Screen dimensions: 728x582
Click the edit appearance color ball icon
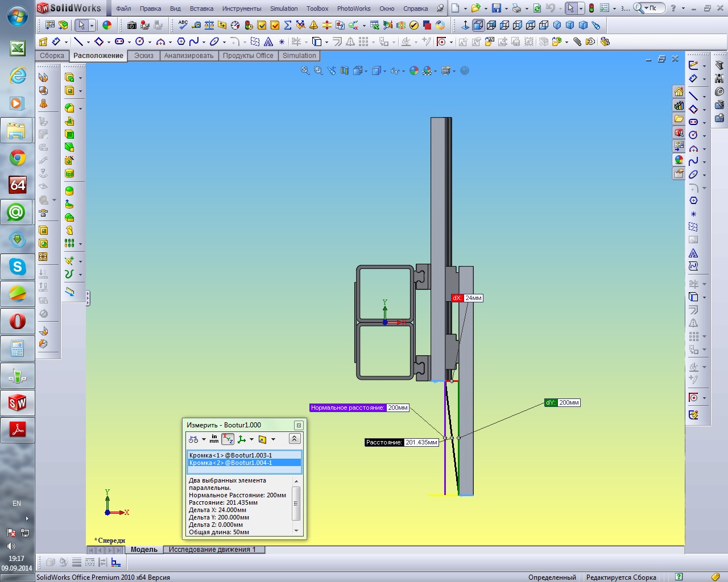(x=107, y=25)
